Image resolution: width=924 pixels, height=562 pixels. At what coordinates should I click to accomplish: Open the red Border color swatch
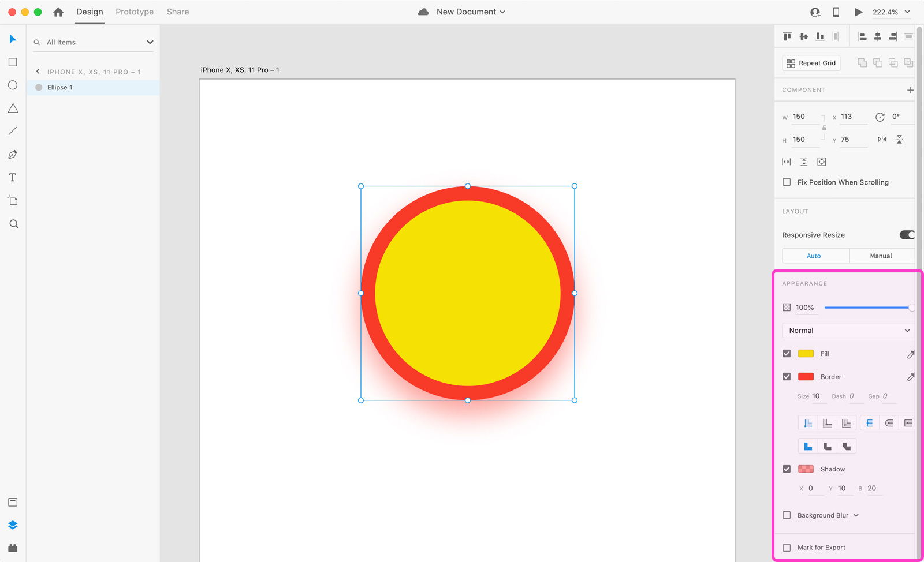pyautogui.click(x=806, y=377)
